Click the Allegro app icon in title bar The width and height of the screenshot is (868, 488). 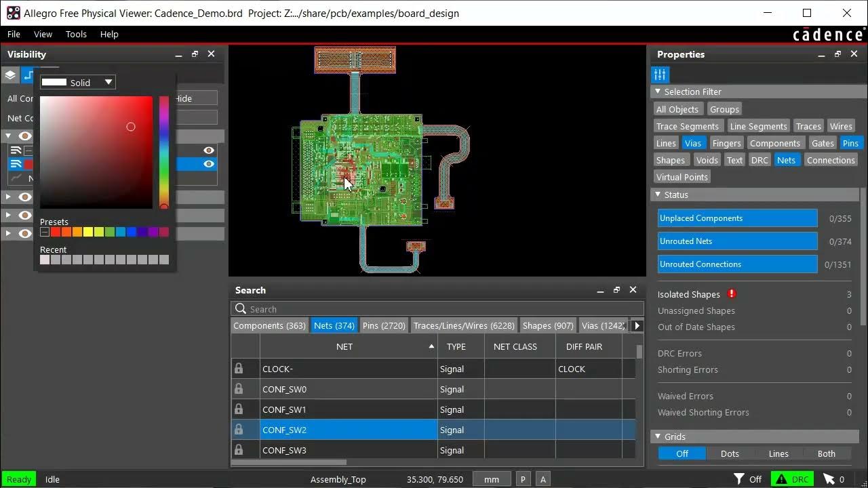(x=13, y=13)
